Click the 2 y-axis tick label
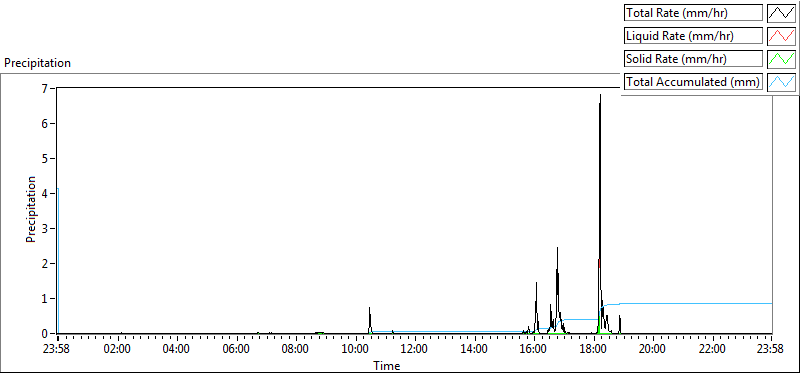This screenshot has width=800, height=373. coord(45,263)
